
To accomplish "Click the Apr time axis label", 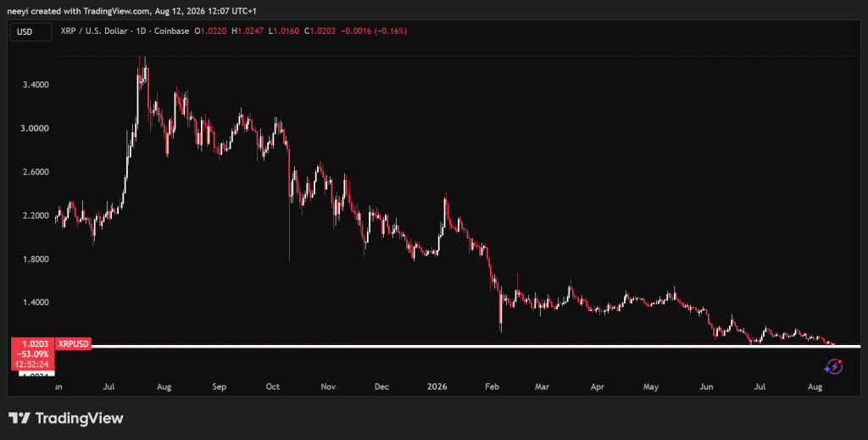I will click(x=598, y=387).
